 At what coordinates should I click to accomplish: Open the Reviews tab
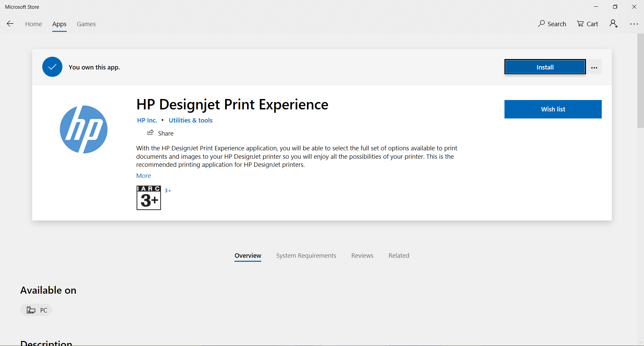pos(362,256)
